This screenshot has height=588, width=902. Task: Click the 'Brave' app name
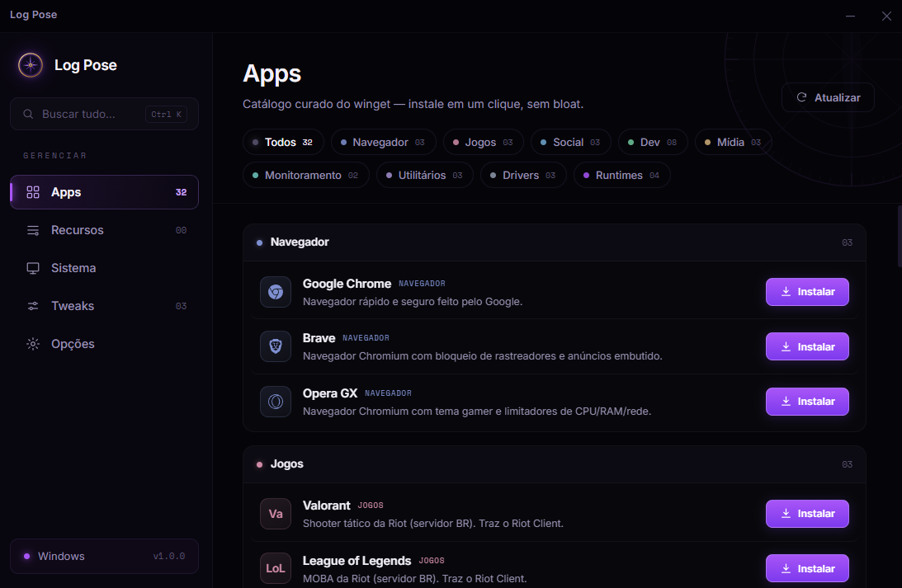[319, 338]
